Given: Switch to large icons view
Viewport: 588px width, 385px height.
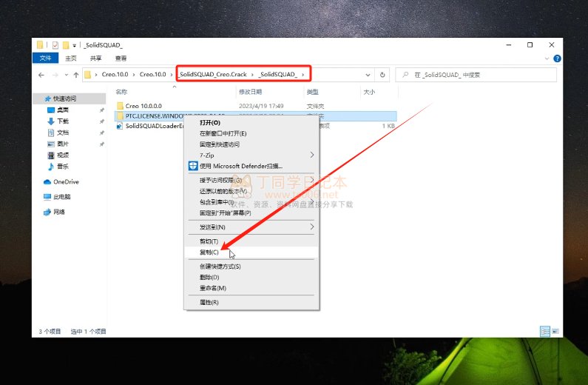Looking at the screenshot, I should click(555, 332).
